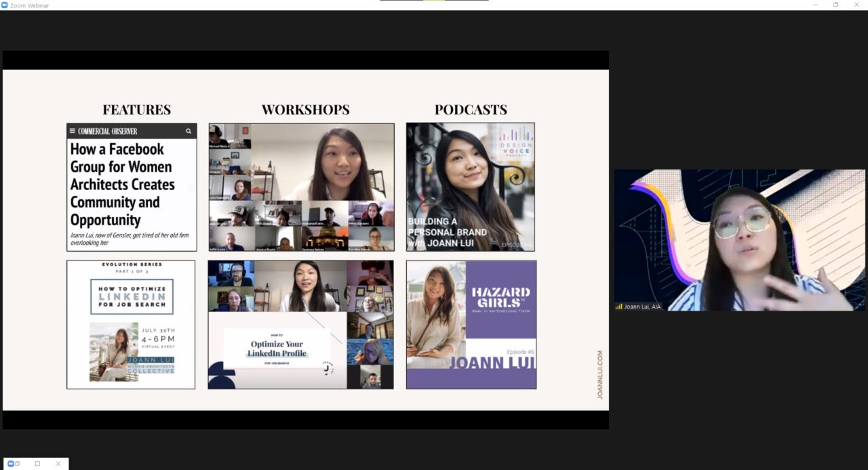The height and width of the screenshot is (470, 868).
Task: Click the How to Optimize LinkedIn event flyer
Action: (131, 324)
